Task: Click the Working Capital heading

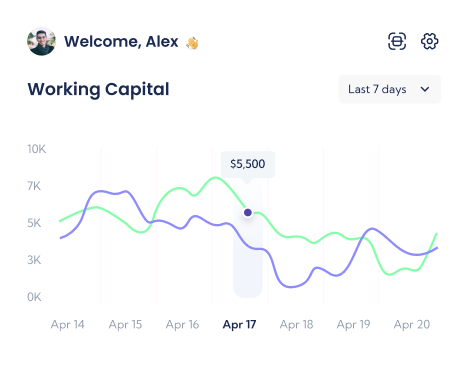Action: pos(98,89)
